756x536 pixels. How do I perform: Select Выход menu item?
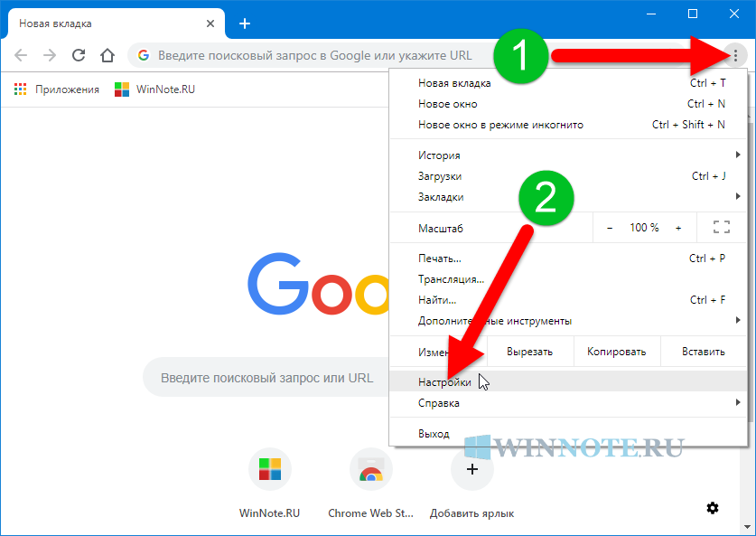tap(569, 434)
